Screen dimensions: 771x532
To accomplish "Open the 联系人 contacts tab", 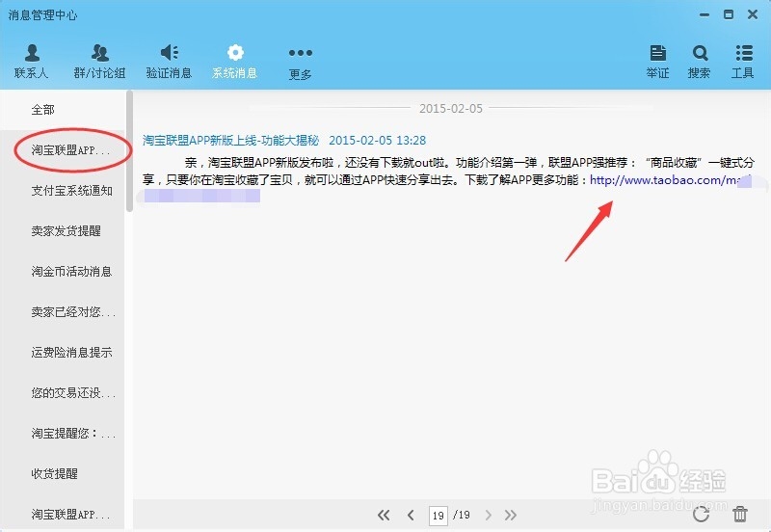I will (32, 62).
